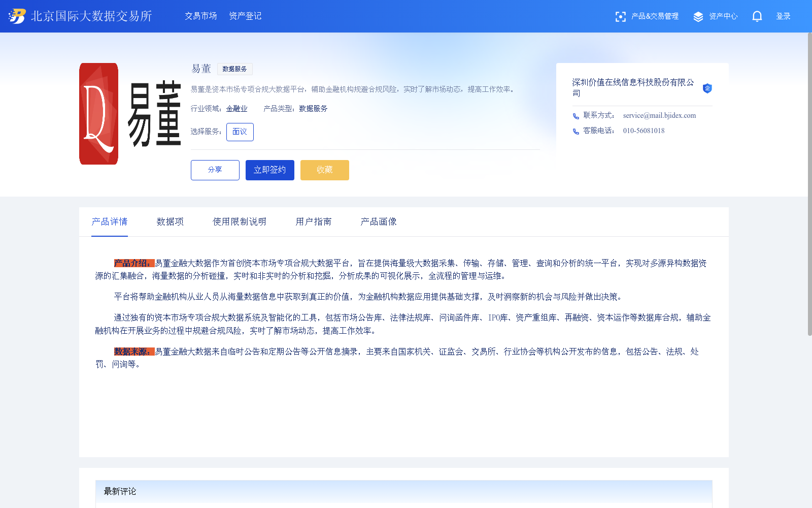
Task: Open 产品&交易管理 link text
Action: click(655, 16)
